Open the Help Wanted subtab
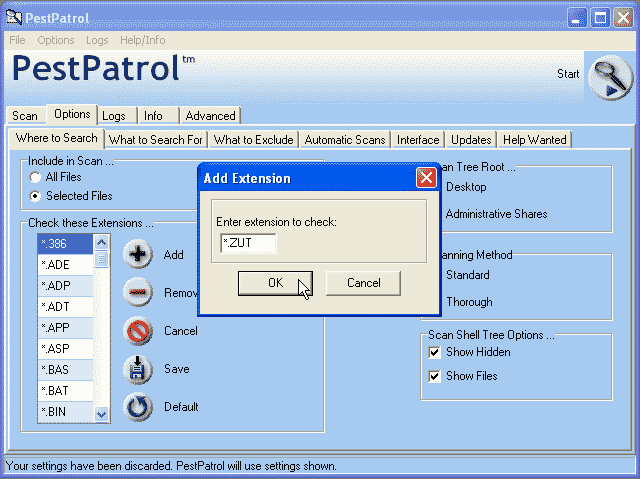 [x=535, y=140]
